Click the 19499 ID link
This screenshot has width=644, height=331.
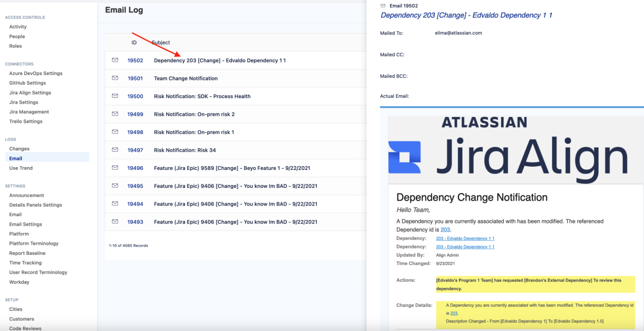[x=135, y=114]
